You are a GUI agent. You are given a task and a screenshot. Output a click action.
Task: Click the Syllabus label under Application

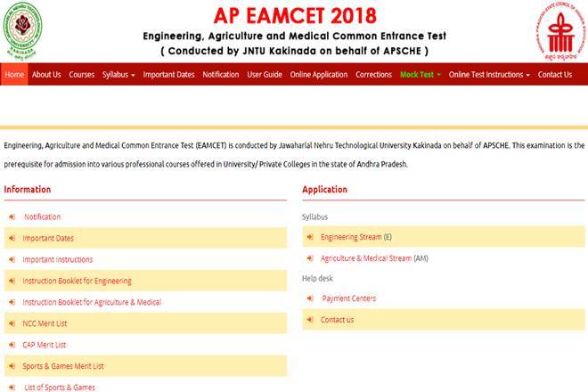pyautogui.click(x=315, y=216)
